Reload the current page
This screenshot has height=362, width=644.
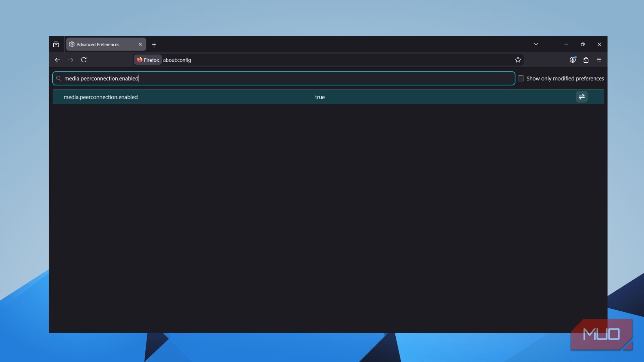84,60
